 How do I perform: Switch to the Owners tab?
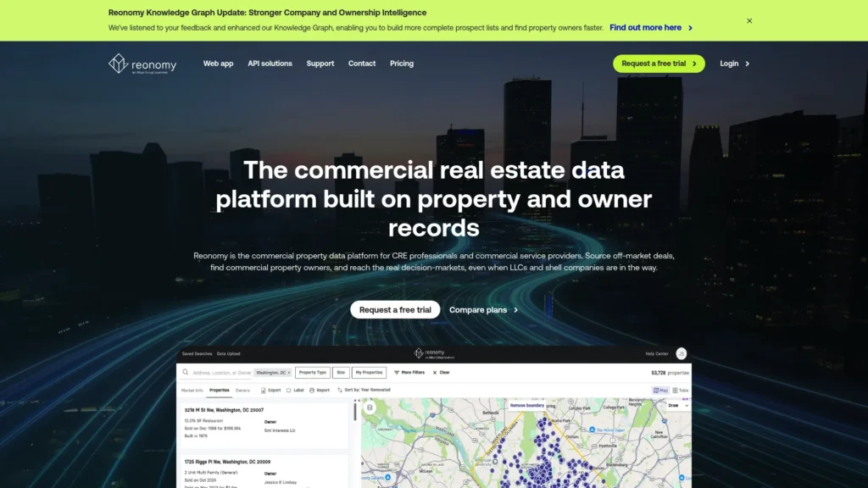(242, 391)
